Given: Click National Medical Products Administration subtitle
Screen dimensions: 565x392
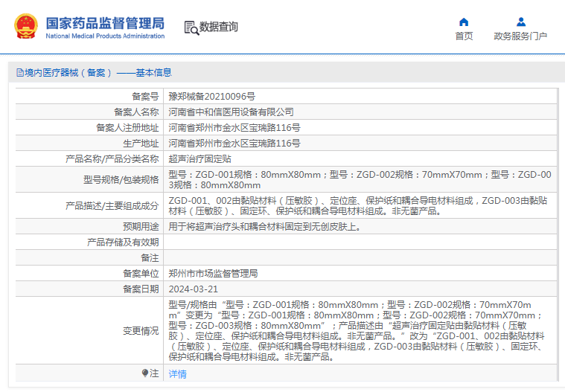Looking at the screenshot, I should (105, 36).
